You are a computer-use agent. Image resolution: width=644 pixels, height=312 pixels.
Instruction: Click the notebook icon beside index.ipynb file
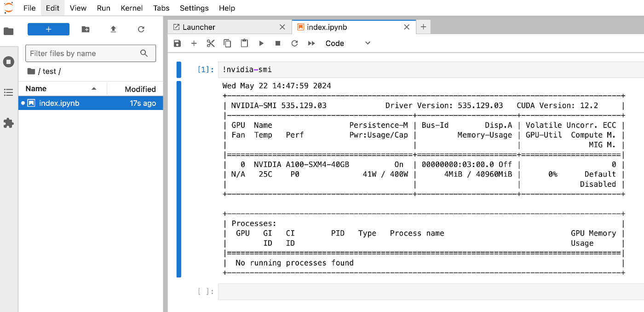(31, 103)
